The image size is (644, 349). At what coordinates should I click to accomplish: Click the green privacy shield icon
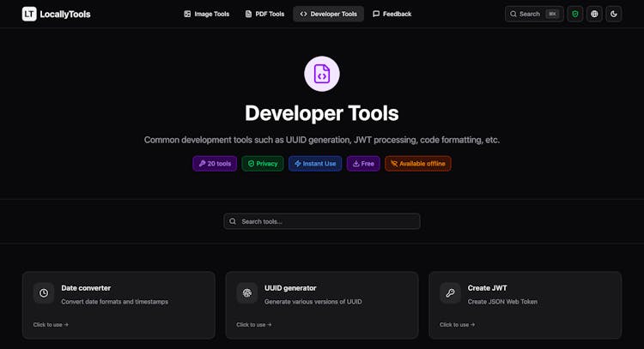[575, 14]
